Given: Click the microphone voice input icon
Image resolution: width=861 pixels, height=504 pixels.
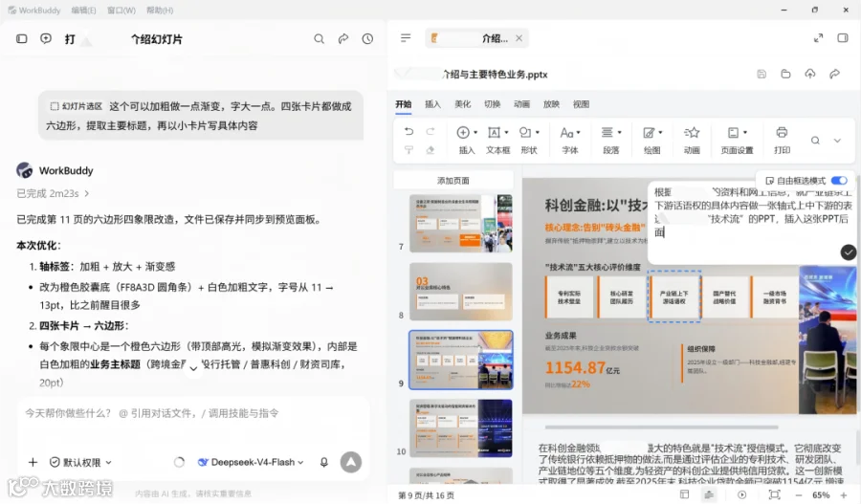Looking at the screenshot, I should (324, 462).
